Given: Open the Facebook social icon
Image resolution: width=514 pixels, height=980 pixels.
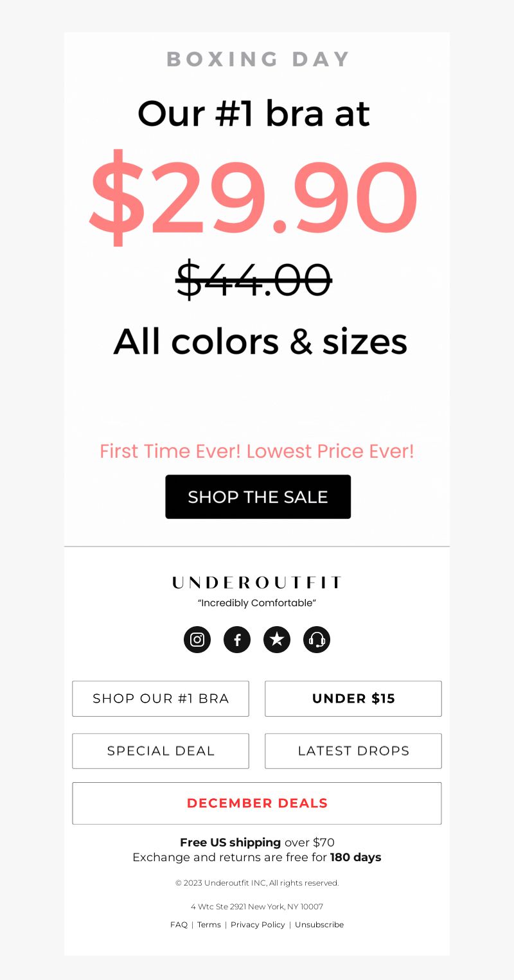Looking at the screenshot, I should coord(237,640).
